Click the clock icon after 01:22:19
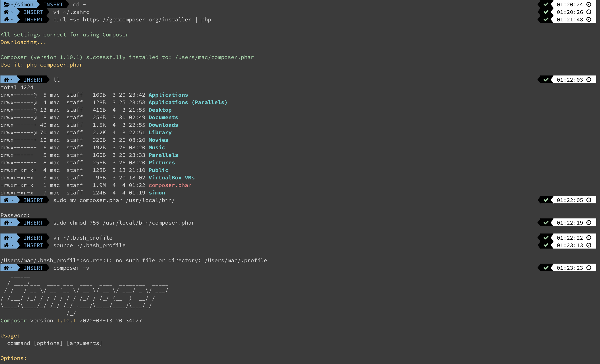 click(589, 222)
